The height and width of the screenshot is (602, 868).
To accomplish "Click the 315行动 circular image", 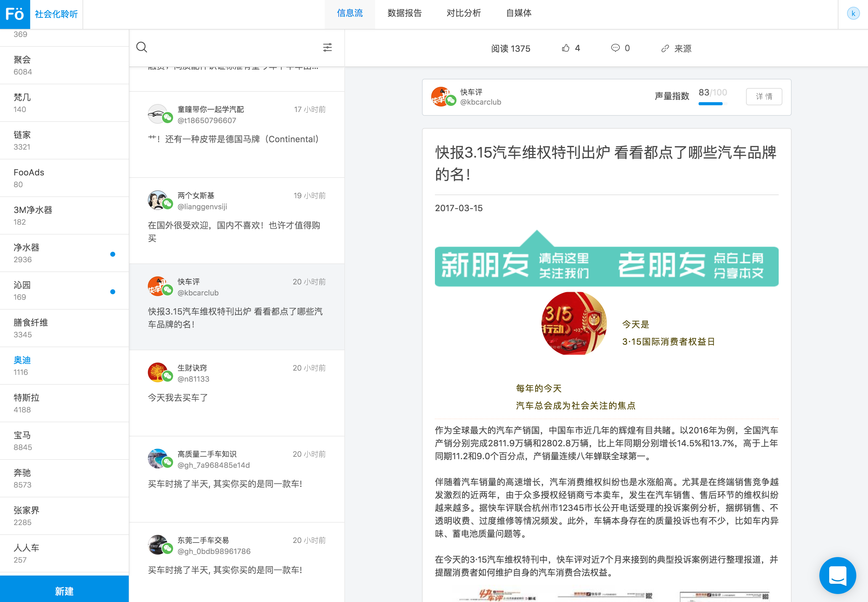I will pyautogui.click(x=574, y=323).
